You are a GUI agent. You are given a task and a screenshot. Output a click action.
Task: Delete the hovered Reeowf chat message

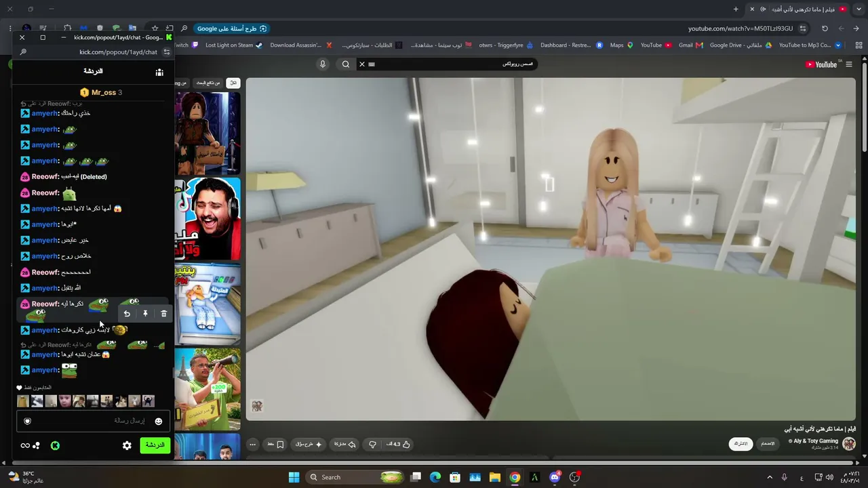click(x=163, y=314)
